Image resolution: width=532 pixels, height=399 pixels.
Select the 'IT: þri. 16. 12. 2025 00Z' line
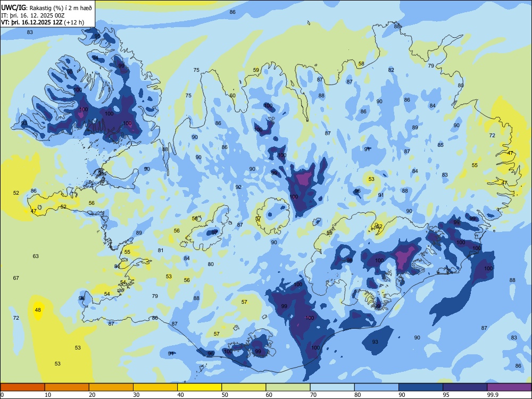pyautogui.click(x=32, y=15)
